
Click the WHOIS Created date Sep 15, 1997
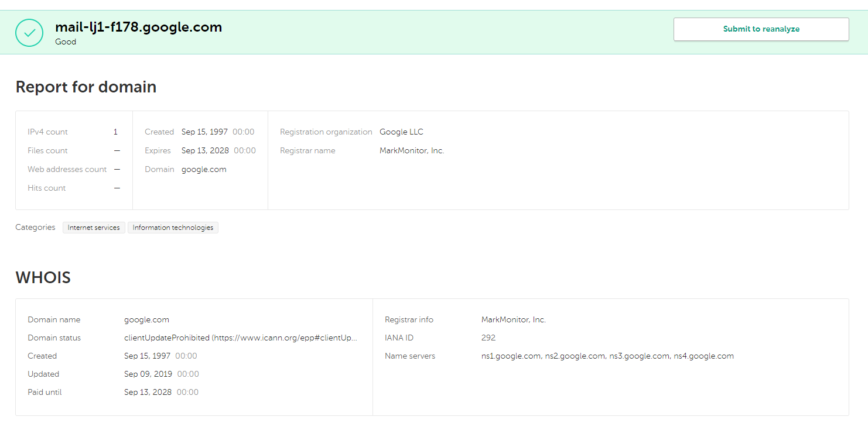pos(147,356)
